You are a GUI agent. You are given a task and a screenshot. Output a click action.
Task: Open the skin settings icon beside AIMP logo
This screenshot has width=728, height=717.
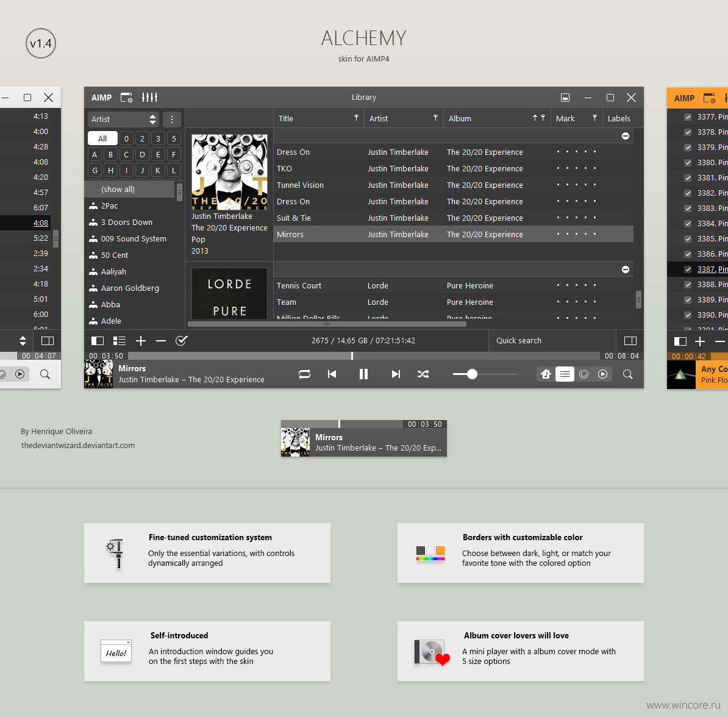[x=126, y=98]
